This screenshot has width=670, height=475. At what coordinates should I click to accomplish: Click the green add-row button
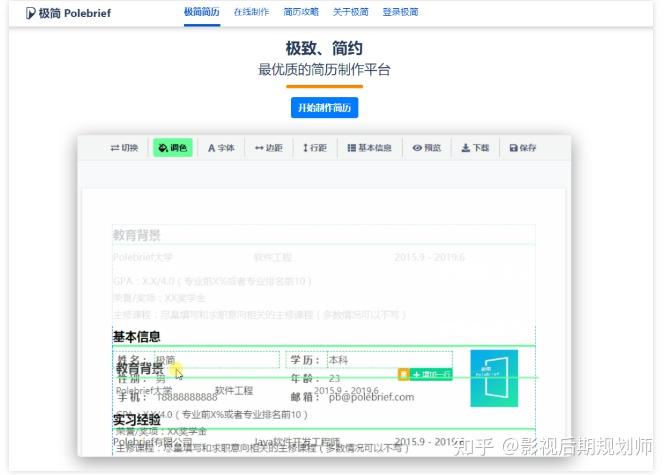tap(431, 375)
